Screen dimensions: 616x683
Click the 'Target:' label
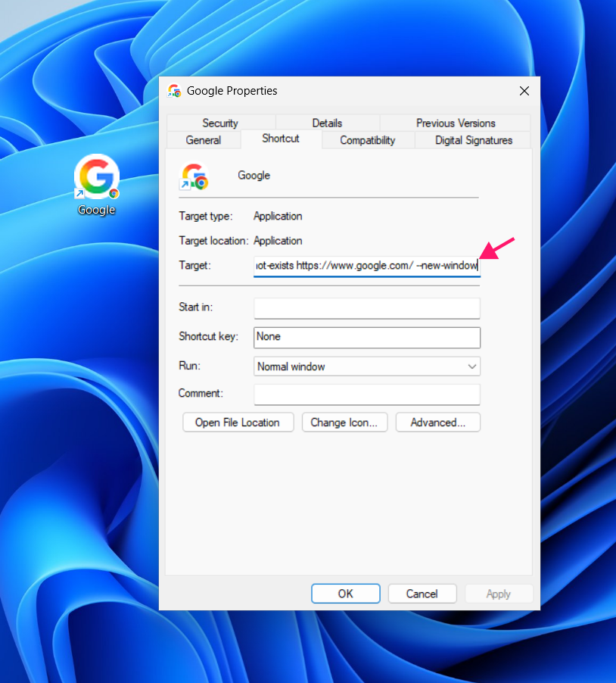click(194, 265)
